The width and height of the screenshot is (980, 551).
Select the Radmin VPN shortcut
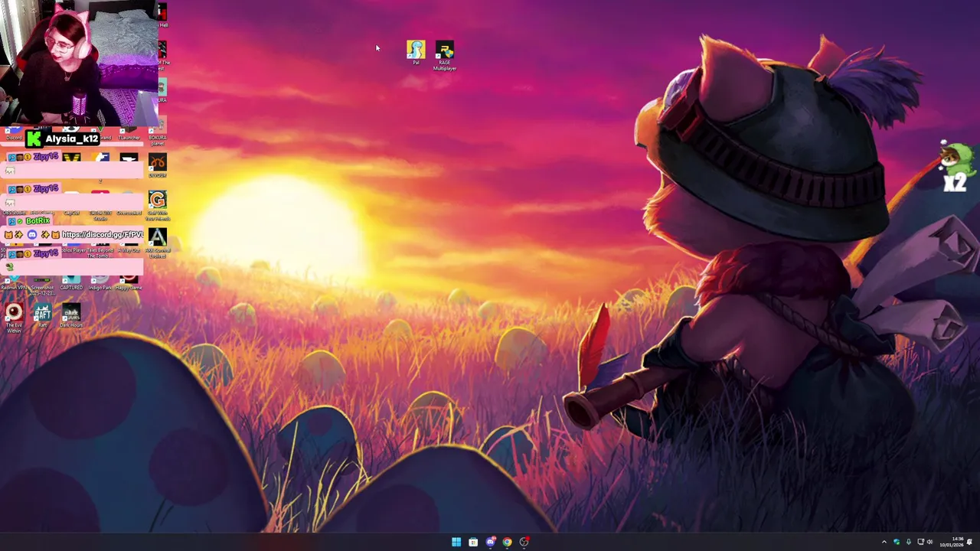14,282
